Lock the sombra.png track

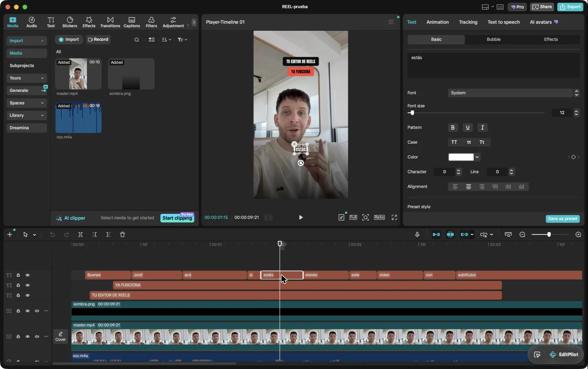[x=18, y=311]
